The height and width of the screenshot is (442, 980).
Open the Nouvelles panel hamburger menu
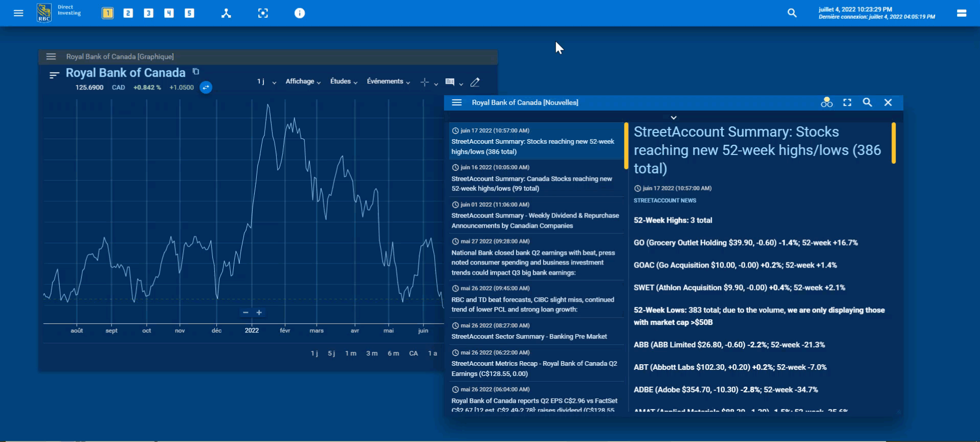pos(457,103)
